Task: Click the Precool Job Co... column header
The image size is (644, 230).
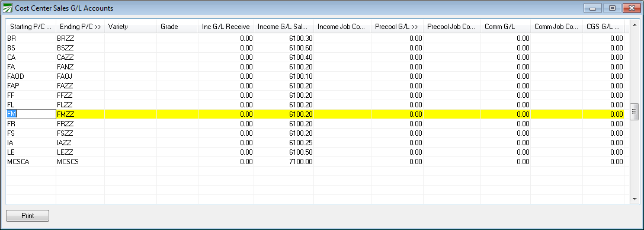Action: (x=452, y=27)
